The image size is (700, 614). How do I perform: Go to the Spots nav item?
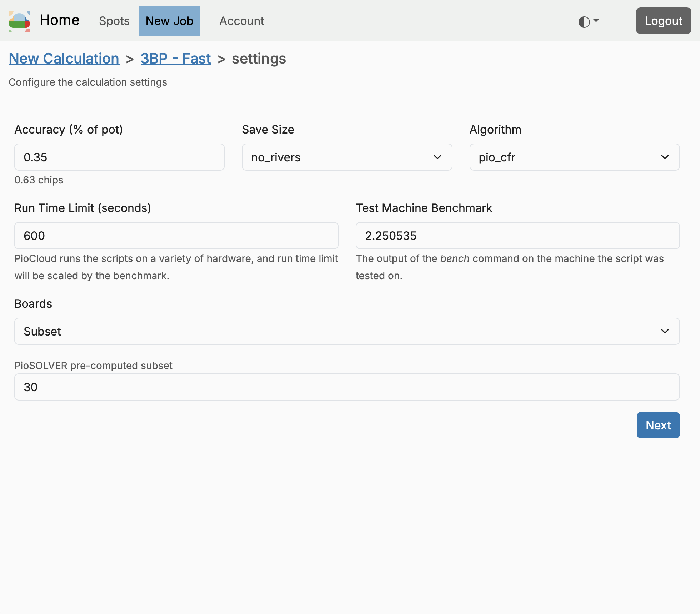click(x=114, y=21)
